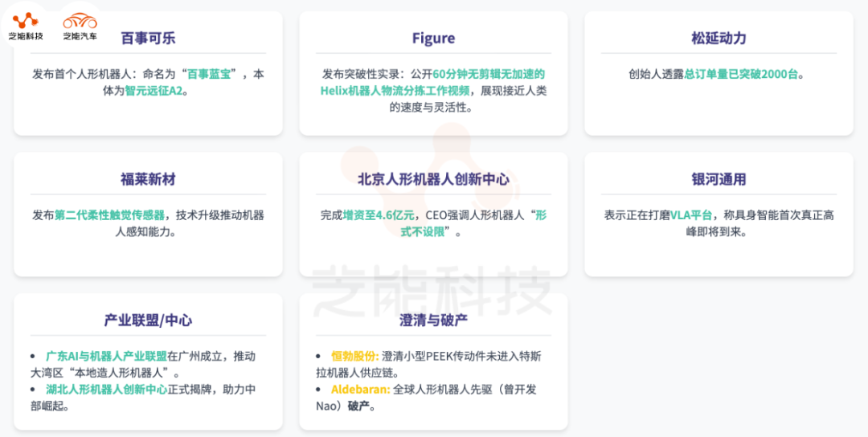The height and width of the screenshot is (437, 868).
Task: Click the 银河通用 card heading
Action: point(719,179)
